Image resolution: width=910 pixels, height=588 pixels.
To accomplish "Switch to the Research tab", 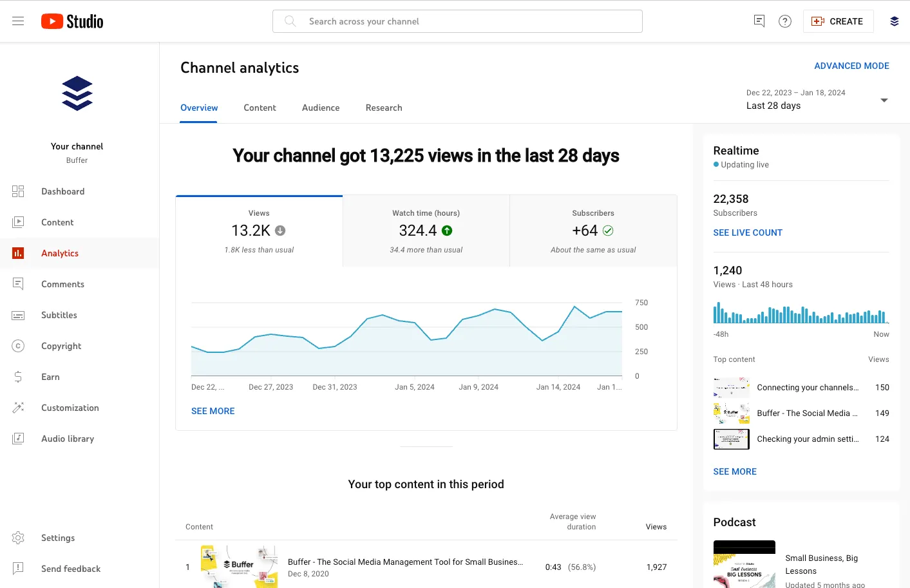I will (384, 108).
